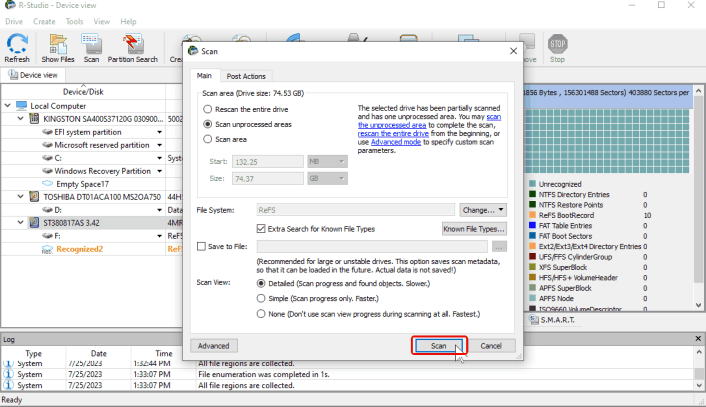
Task: Click the C: volume icon
Action: [47, 158]
